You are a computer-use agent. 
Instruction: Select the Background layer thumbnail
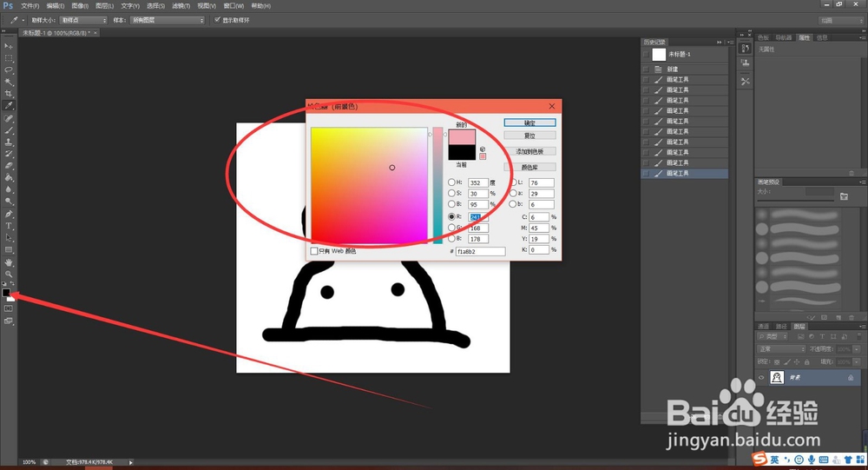tap(777, 378)
